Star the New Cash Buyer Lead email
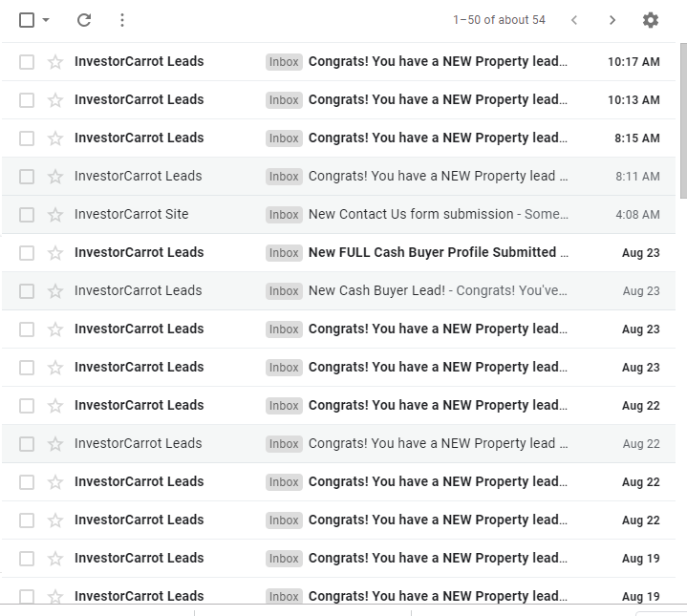687x616 pixels. tap(55, 291)
